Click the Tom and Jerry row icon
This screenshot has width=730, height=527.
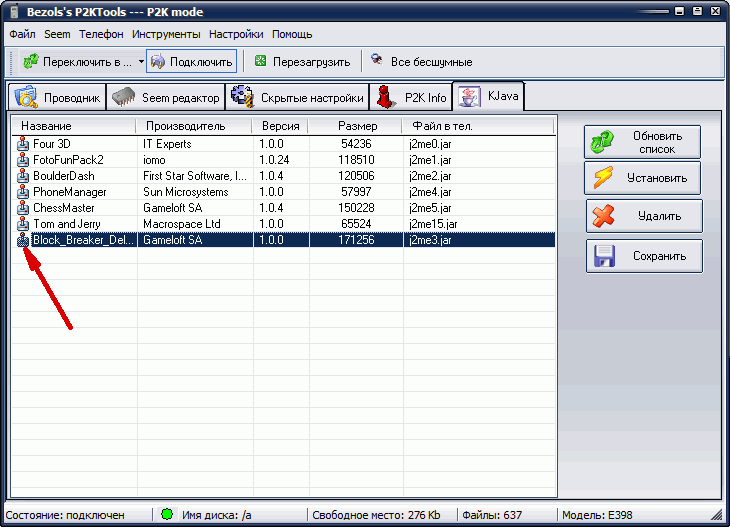pyautogui.click(x=22, y=224)
